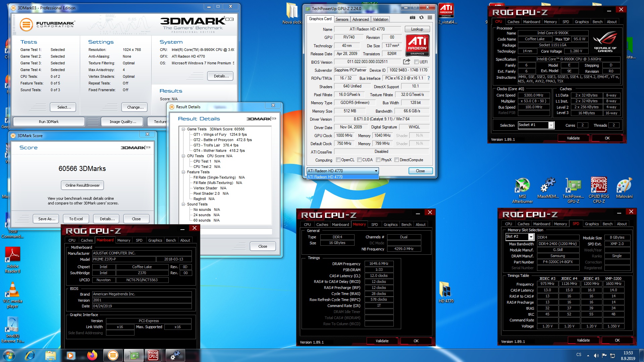Click the clock showing 13:53 in the tray
Screen dimensions: 644x362
click(x=628, y=353)
